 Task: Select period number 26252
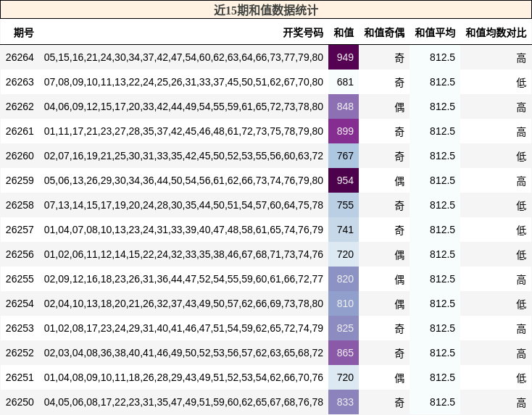click(x=20, y=353)
